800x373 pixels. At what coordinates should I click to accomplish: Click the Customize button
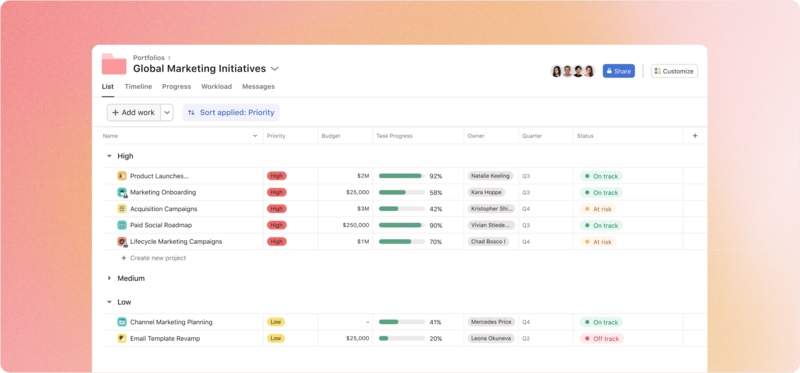(x=674, y=71)
